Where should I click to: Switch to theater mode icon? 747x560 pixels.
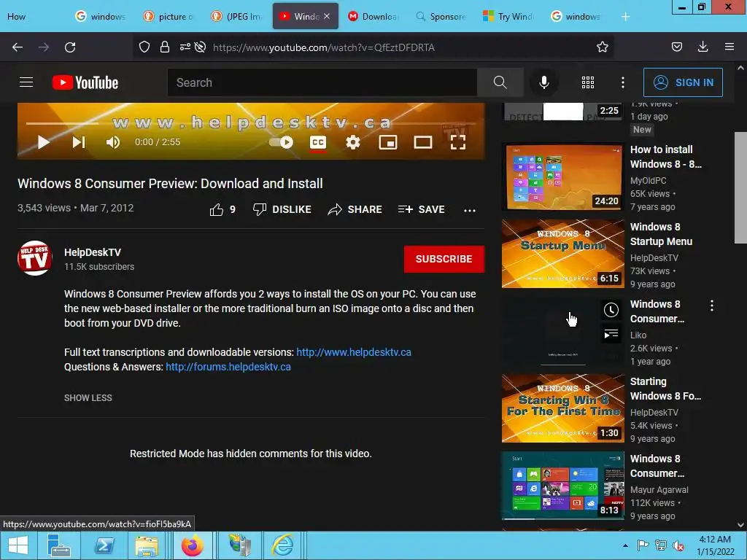tap(423, 142)
